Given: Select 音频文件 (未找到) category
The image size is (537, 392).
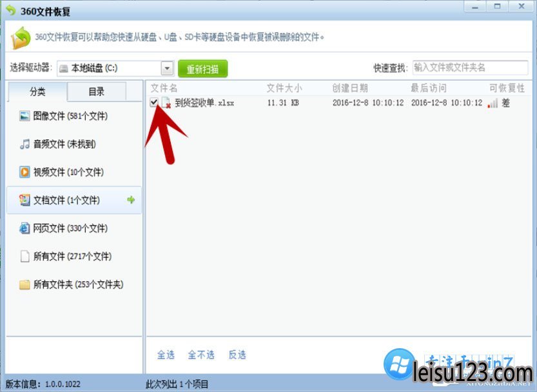Looking at the screenshot, I should coord(74,144).
